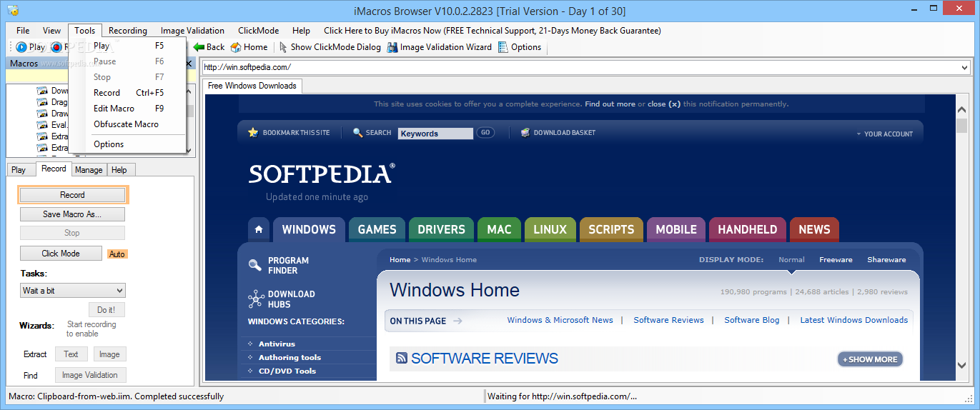
Task: Click the iMacros app icon in title bar
Action: point(13,10)
